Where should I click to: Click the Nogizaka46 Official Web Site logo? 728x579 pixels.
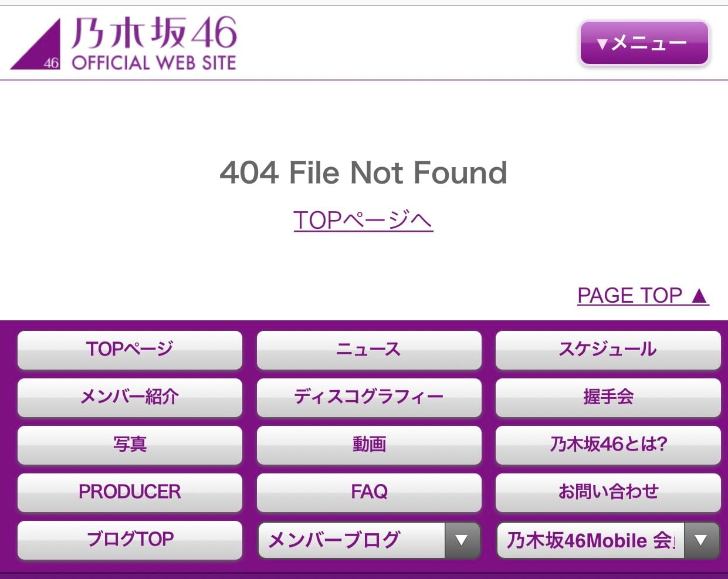pos(124,43)
